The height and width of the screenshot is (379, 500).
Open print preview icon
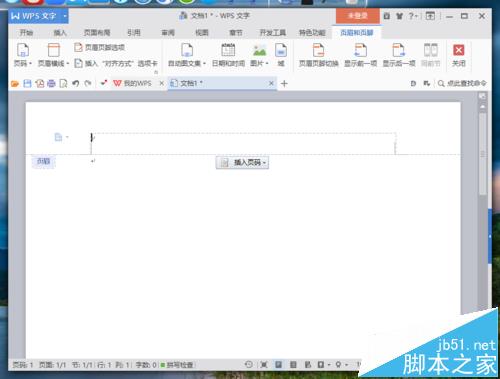tap(63, 83)
